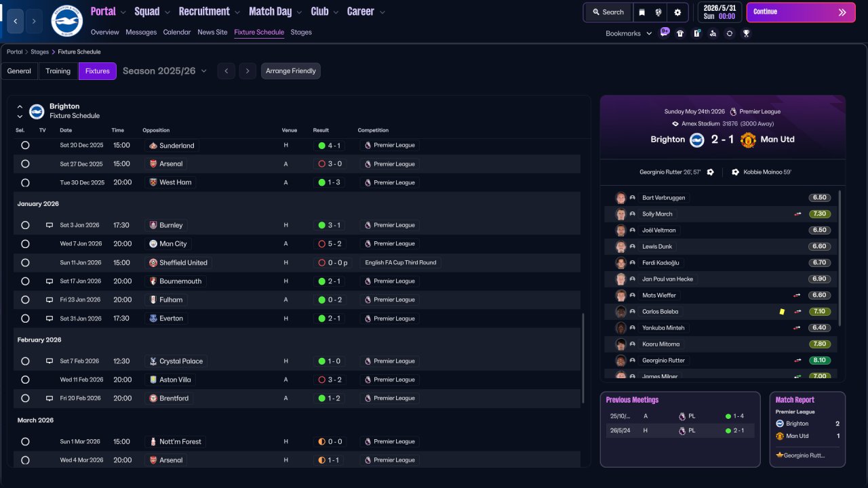The height and width of the screenshot is (488, 868).
Task: Click the fixture list vertical scrollbar
Action: click(x=583, y=359)
